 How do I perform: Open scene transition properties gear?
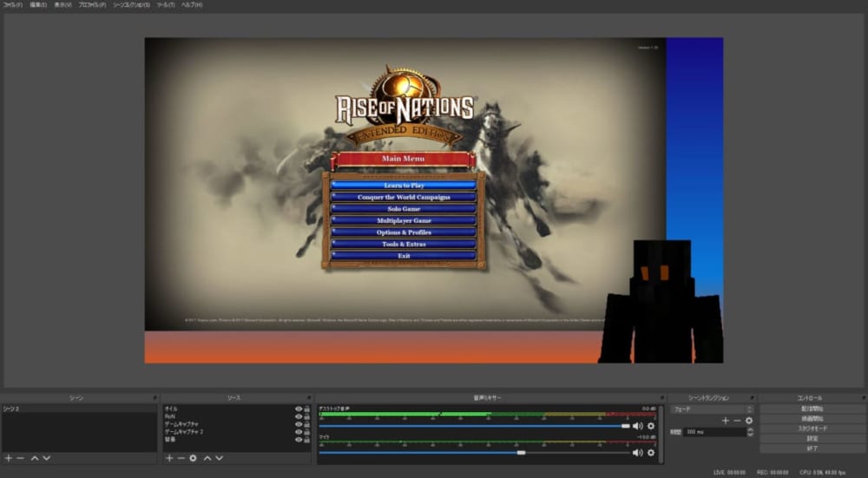click(x=749, y=420)
